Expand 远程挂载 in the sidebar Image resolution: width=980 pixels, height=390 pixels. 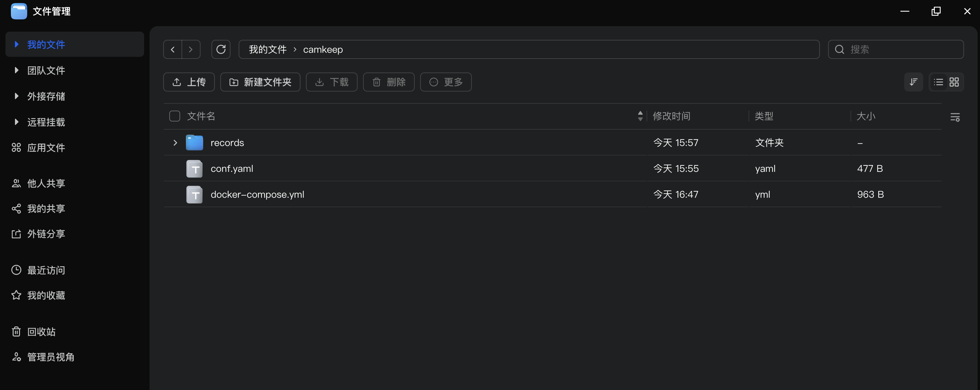coord(16,122)
